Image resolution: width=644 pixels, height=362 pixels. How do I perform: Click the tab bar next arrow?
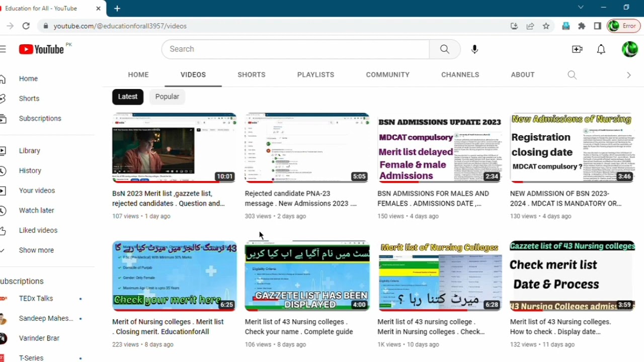628,75
